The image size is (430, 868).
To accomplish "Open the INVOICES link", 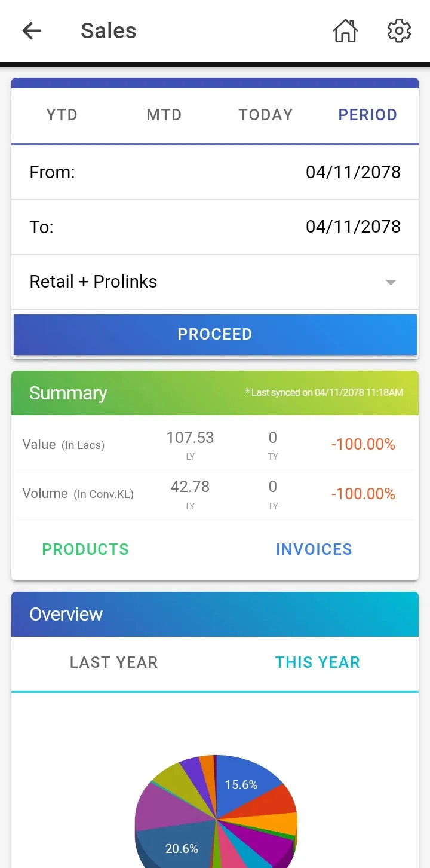I will pos(314,549).
